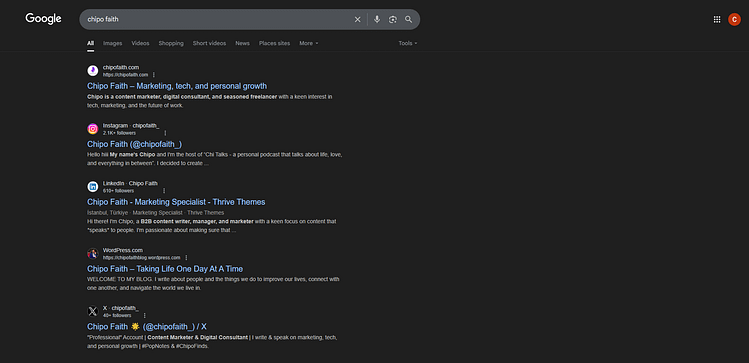Screen dimensions: 749x363
Task: Clear the search box with the X icon
Action: (357, 20)
